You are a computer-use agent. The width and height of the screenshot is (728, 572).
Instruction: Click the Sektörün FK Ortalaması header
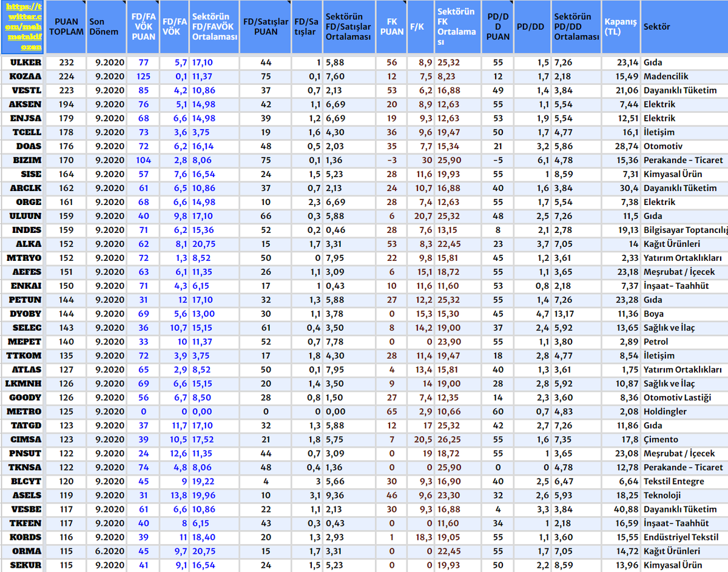pyautogui.click(x=458, y=27)
